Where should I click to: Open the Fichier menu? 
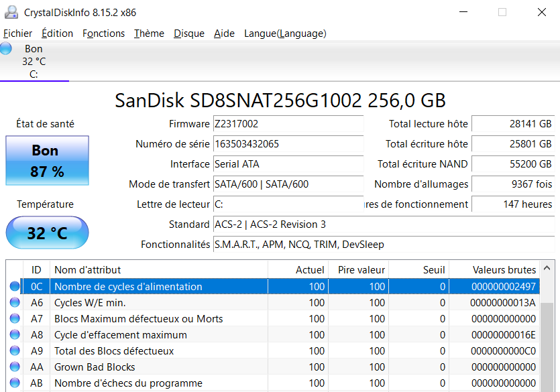point(18,34)
